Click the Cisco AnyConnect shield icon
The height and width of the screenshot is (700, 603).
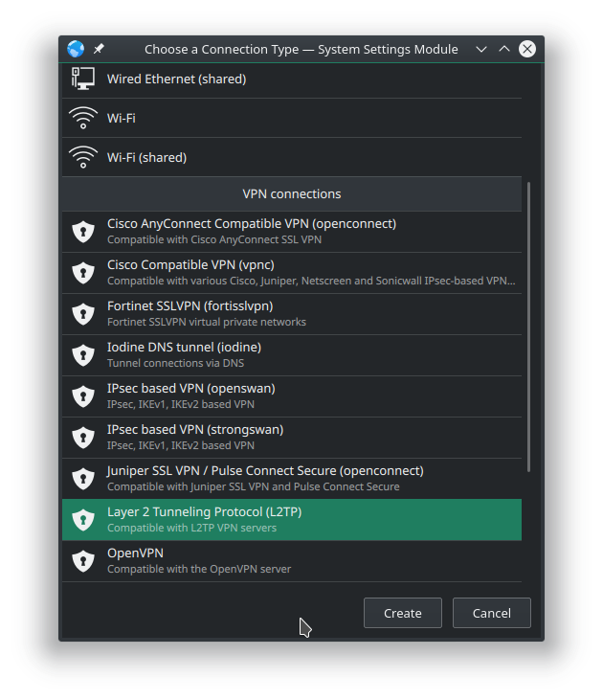[x=83, y=232]
